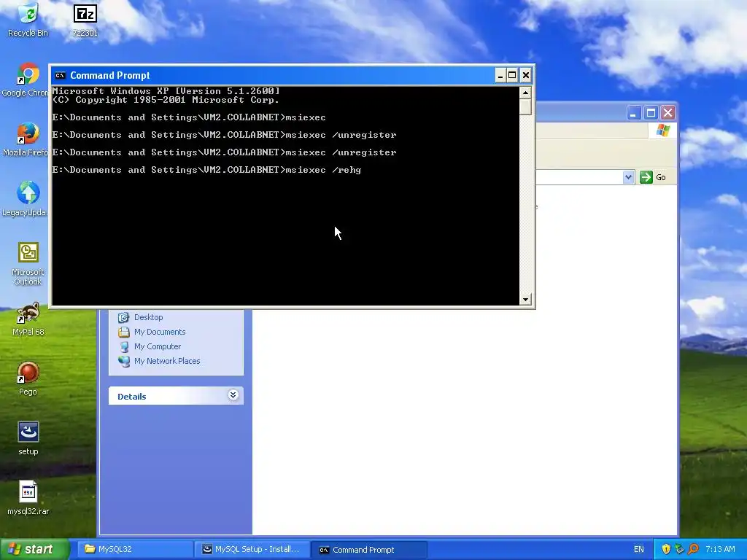The image size is (747, 560).
Task: Minimize the Command Prompt window
Action: point(500,75)
